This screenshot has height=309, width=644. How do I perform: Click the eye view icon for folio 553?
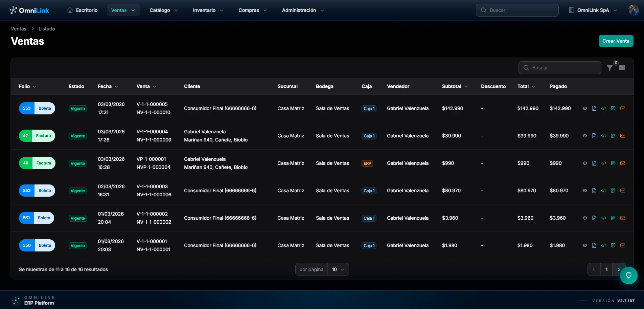[585, 108]
